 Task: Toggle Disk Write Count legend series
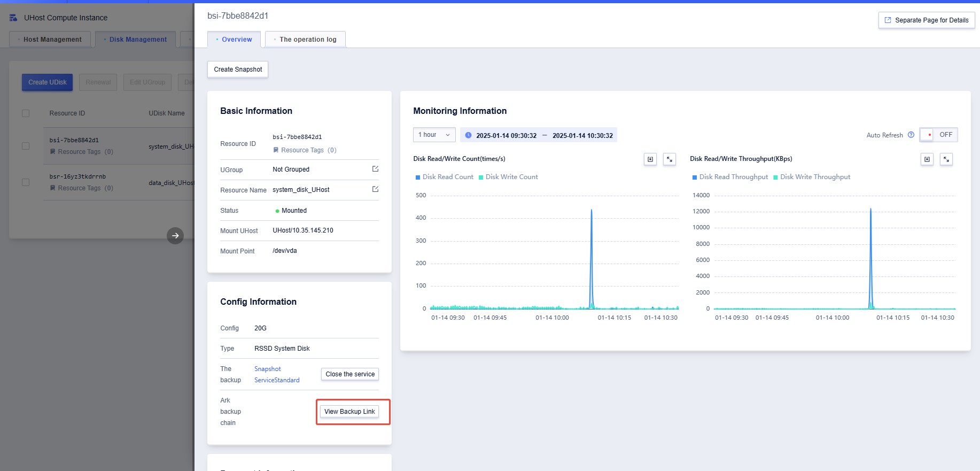(x=508, y=177)
